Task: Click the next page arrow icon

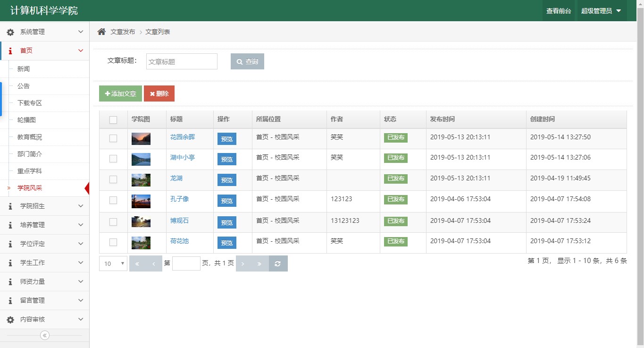Action: (243, 263)
